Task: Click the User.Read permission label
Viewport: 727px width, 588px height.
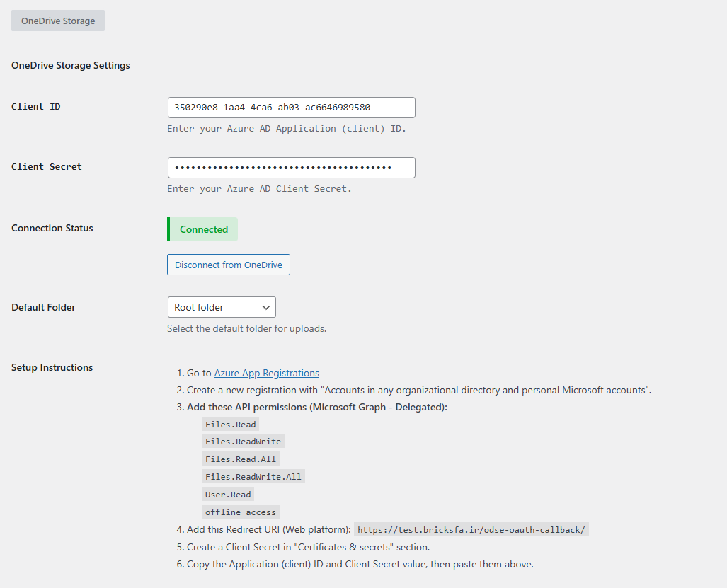Action: [x=227, y=494]
